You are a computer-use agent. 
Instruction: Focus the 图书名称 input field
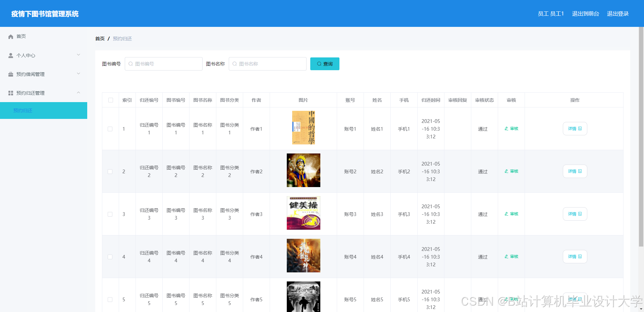click(x=268, y=64)
